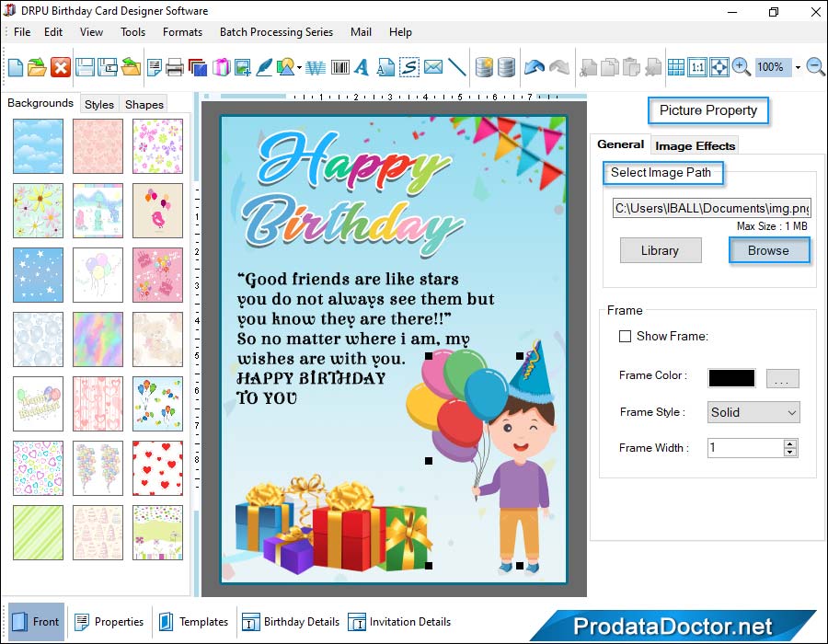Viewport: 828px width, 644px height.
Task: Click the open folder icon in toolbar
Action: point(37,67)
